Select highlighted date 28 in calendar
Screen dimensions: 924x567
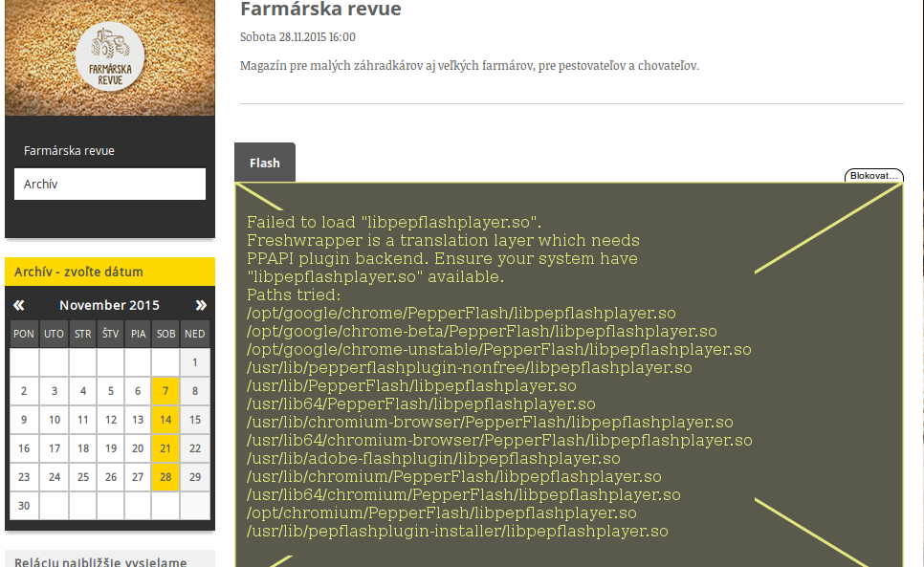[165, 477]
